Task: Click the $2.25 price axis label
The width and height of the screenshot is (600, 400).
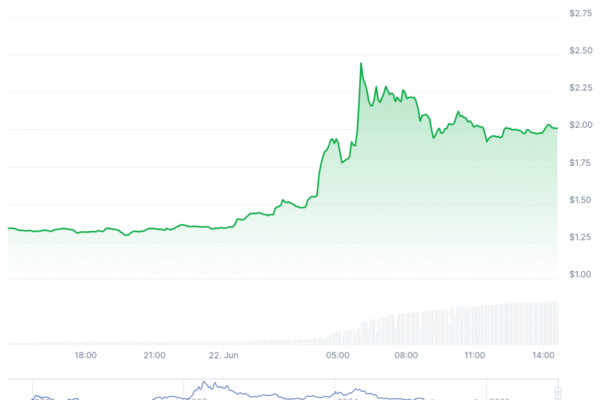Action: [578, 87]
